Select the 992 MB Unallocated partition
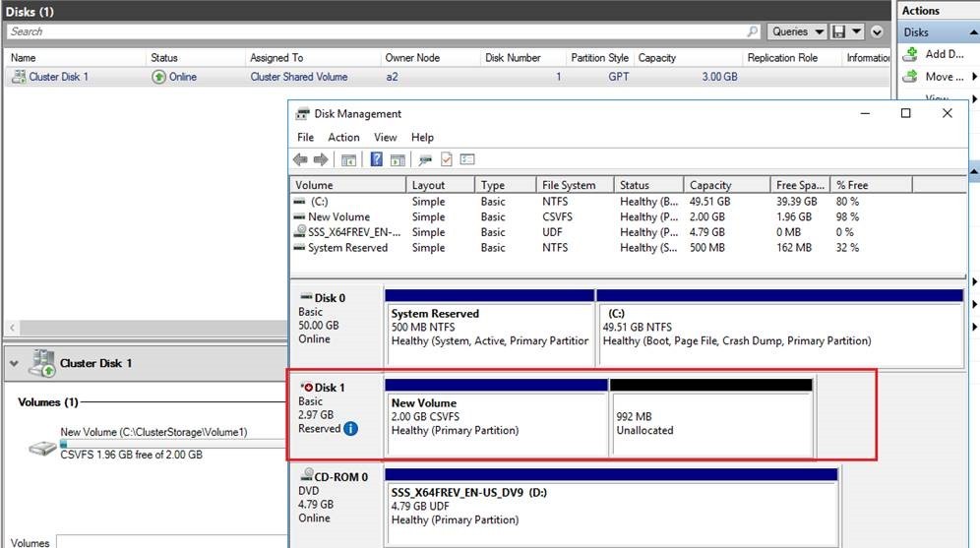 (710, 423)
